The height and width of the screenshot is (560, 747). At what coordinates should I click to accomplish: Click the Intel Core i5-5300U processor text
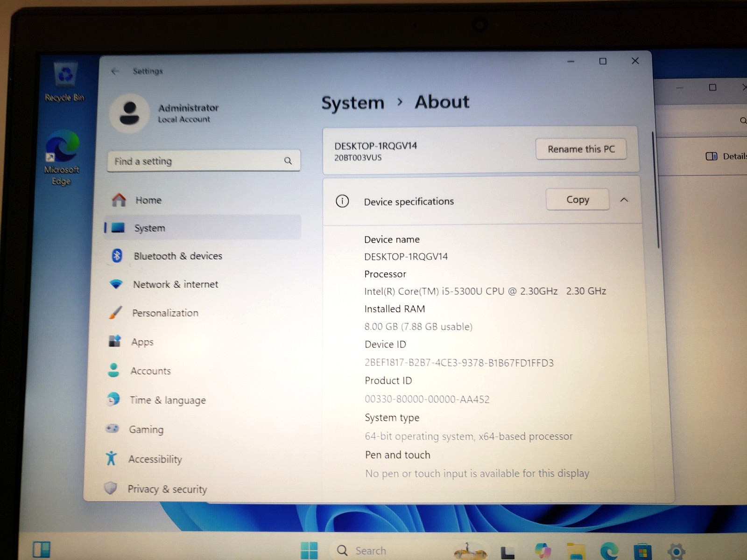tap(485, 291)
